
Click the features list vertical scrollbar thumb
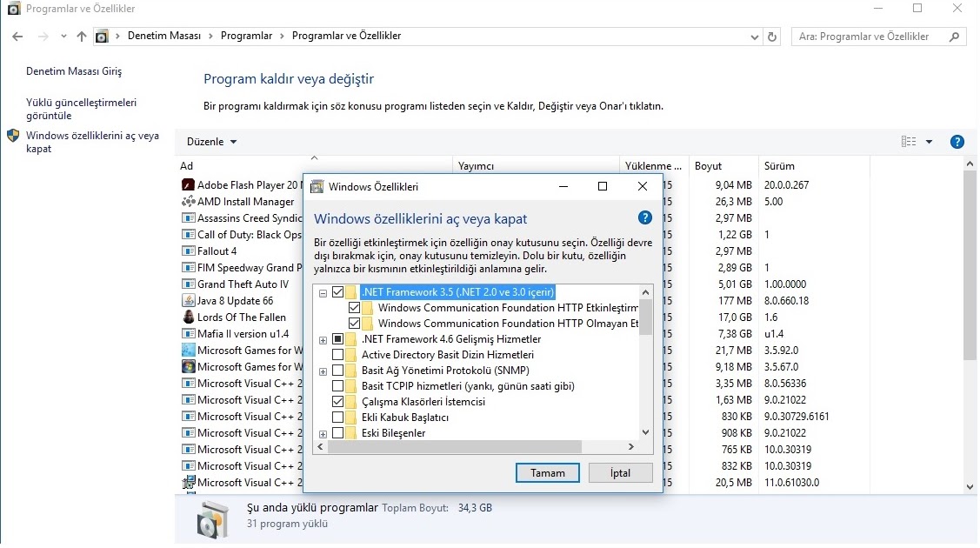[645, 317]
